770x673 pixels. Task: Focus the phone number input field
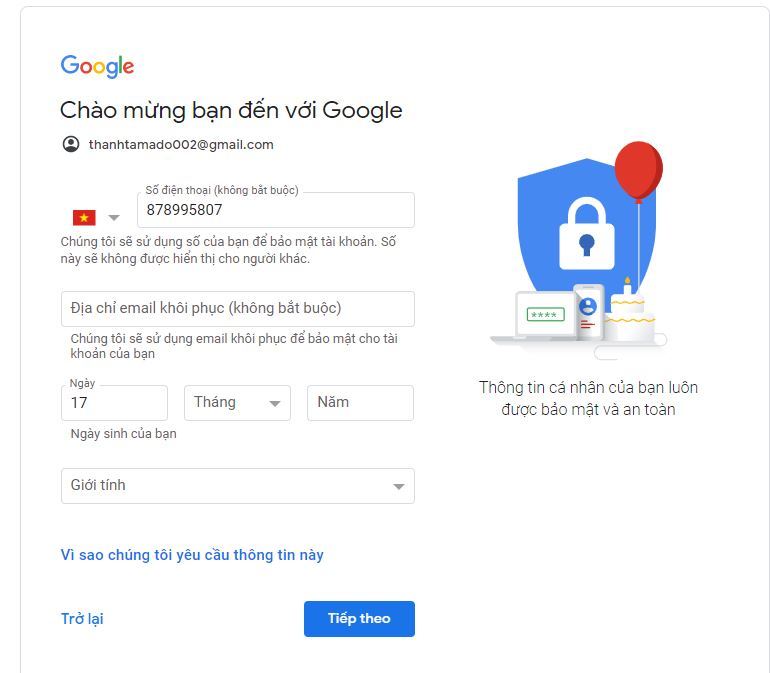[x=276, y=210]
